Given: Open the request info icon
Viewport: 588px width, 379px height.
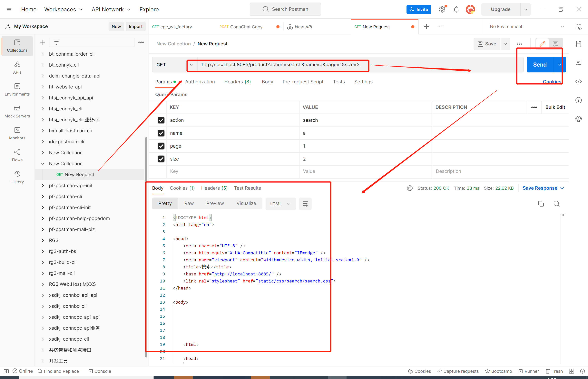Looking at the screenshot, I should tap(579, 100).
